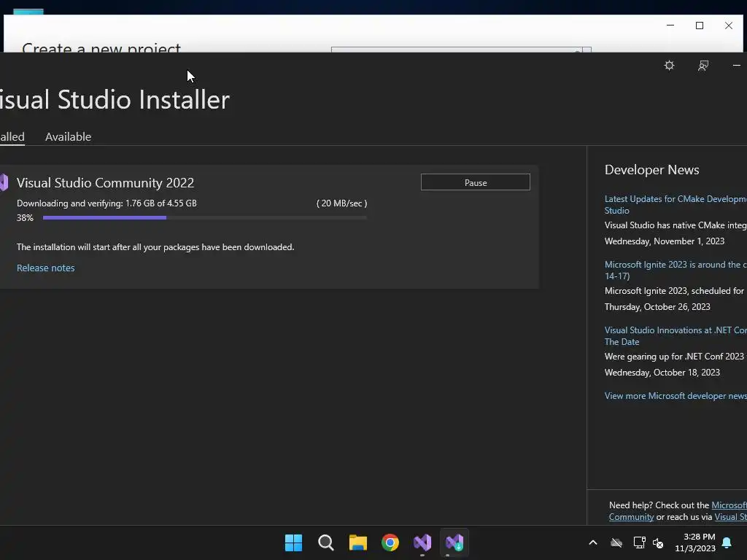Toggle the installer theme sun icon
The width and height of the screenshot is (747, 560).
(x=669, y=65)
